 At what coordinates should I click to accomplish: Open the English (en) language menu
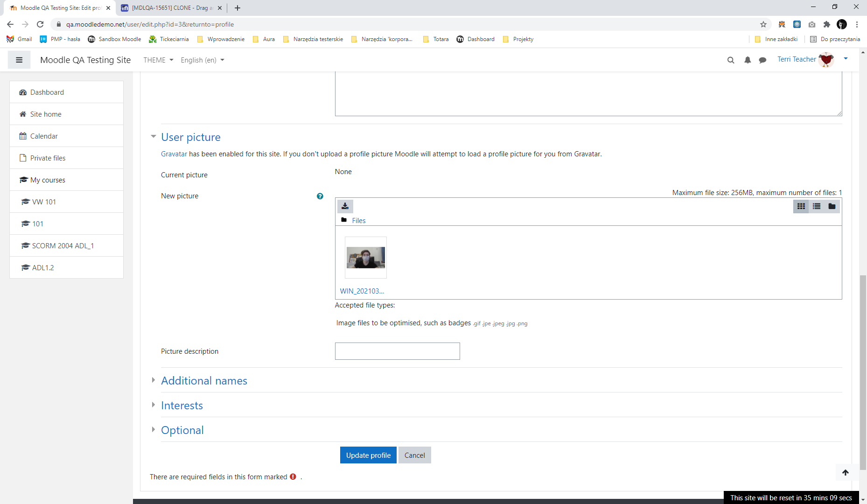click(x=203, y=60)
